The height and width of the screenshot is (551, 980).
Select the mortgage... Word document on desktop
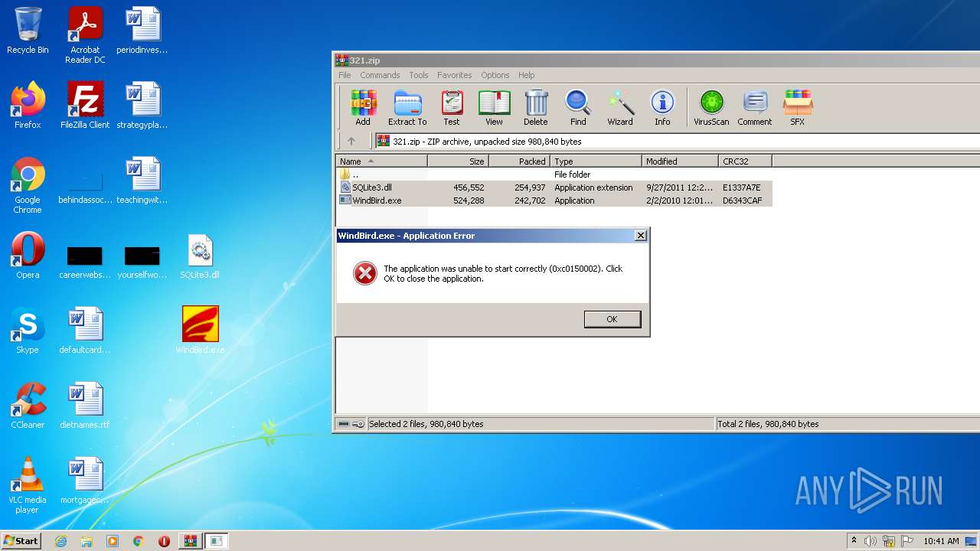[85, 481]
